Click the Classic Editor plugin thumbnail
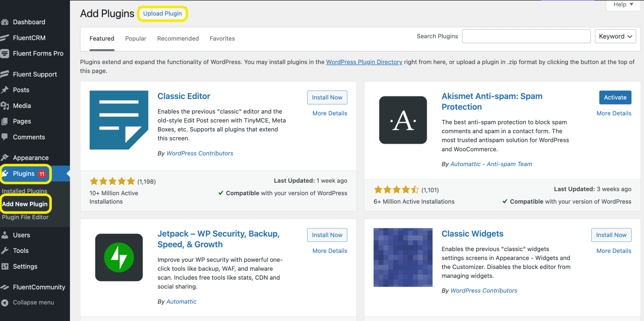Image resolution: width=644 pixels, height=321 pixels. tap(119, 120)
